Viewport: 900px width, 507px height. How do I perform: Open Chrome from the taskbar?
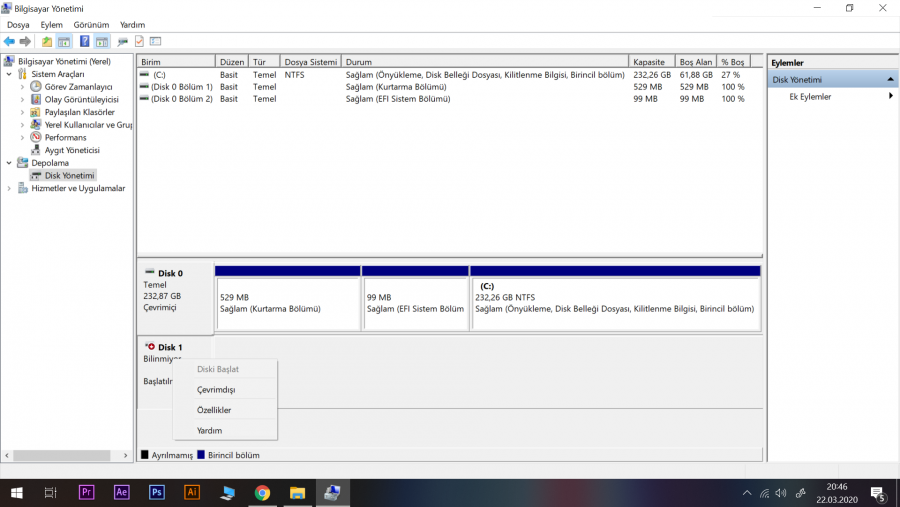pyautogui.click(x=262, y=493)
